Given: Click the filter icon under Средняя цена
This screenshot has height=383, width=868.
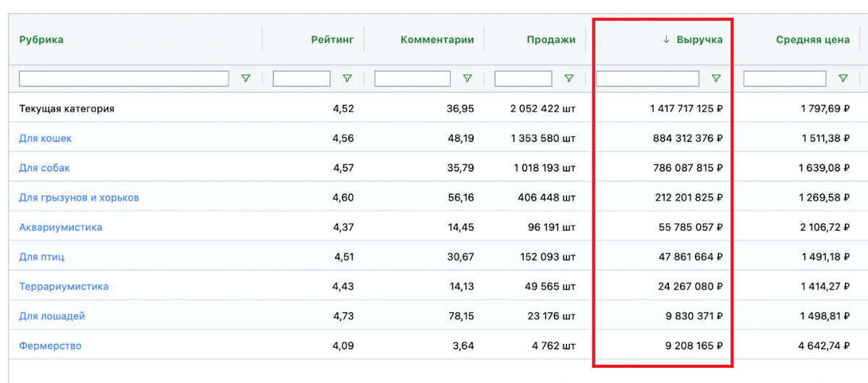Looking at the screenshot, I should click(x=843, y=78).
